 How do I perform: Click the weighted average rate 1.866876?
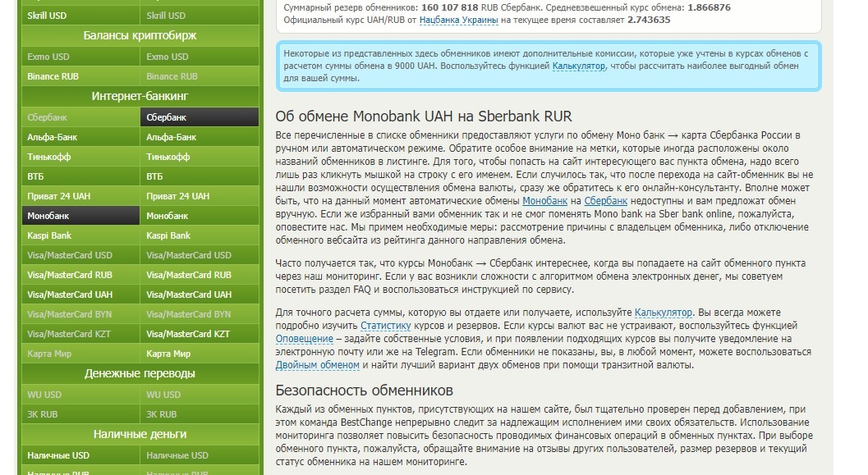[x=710, y=7]
